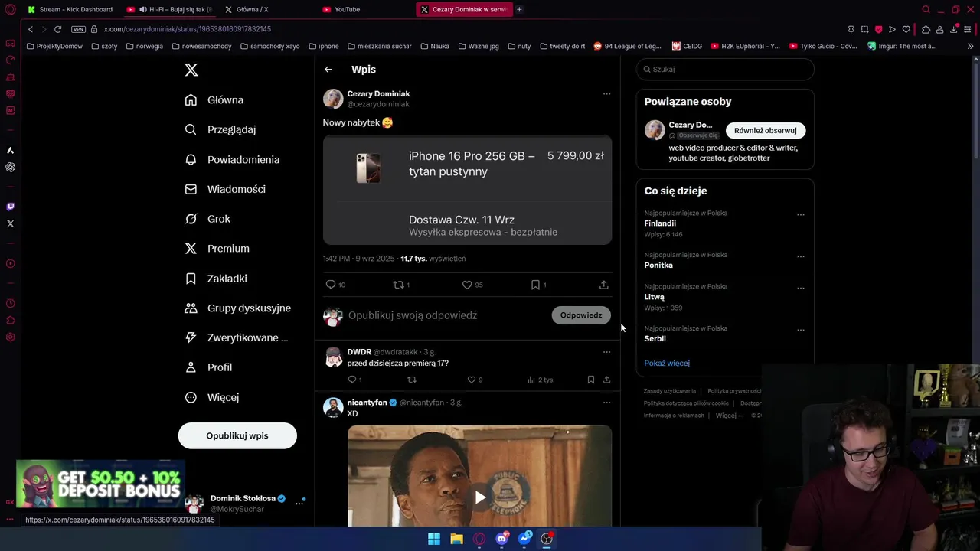Open the more options menu on the Ponitka trend
Image resolution: width=980 pixels, height=551 pixels.
point(801,256)
